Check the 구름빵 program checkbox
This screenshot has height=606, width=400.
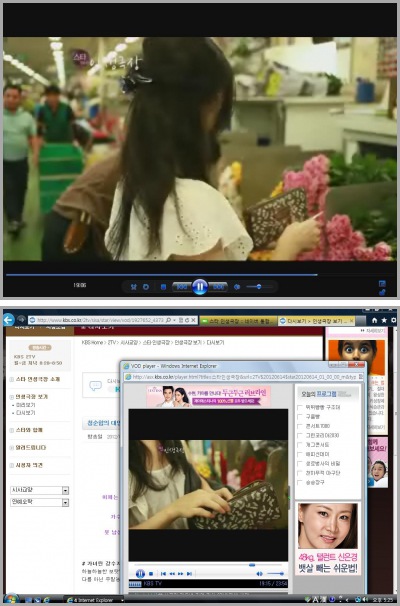click(300, 417)
